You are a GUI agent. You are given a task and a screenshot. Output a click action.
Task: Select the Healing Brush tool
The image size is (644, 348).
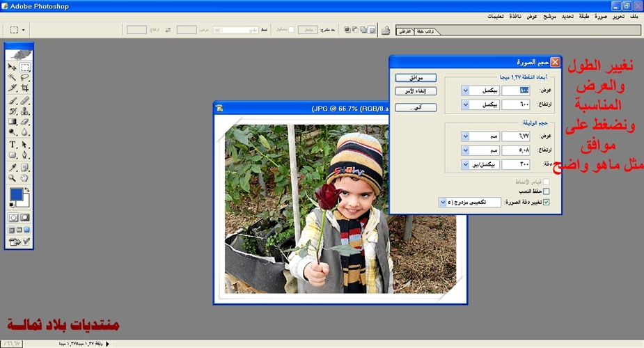(x=24, y=100)
